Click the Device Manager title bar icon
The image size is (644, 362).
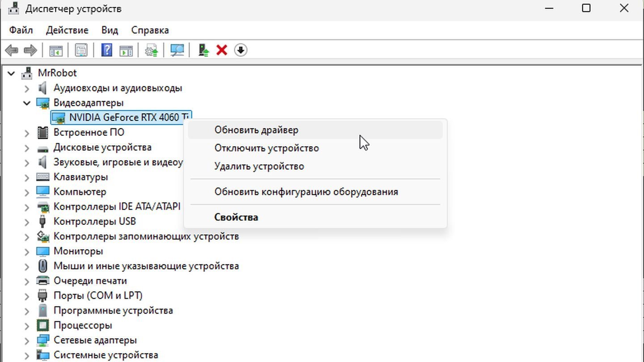pos(14,8)
